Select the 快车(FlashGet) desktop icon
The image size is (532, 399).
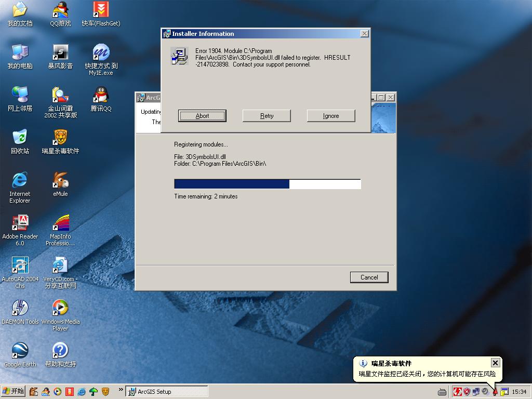pos(101,14)
